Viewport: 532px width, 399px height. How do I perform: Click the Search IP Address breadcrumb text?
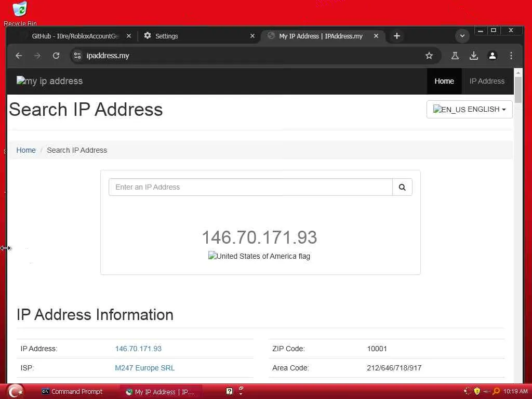pyautogui.click(x=77, y=150)
